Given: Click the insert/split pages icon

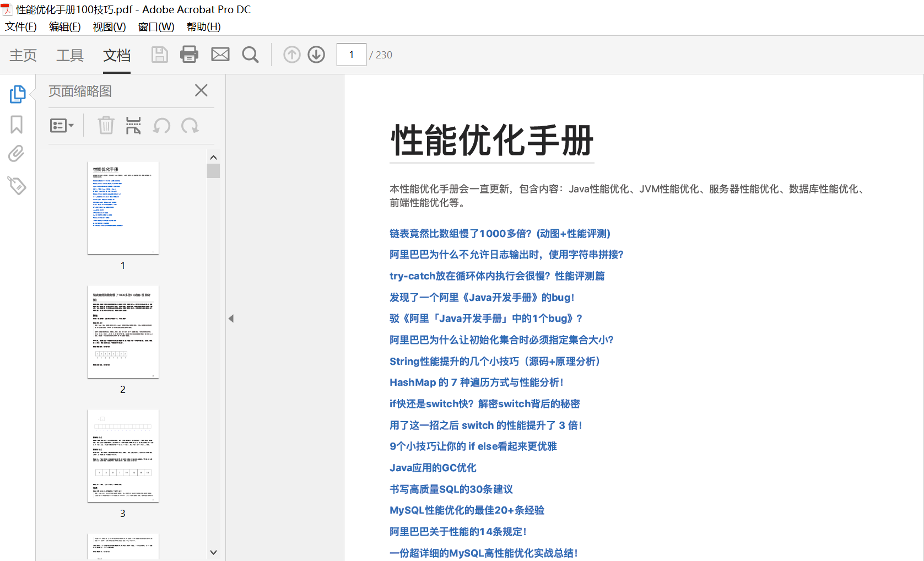Looking at the screenshot, I should (x=133, y=126).
